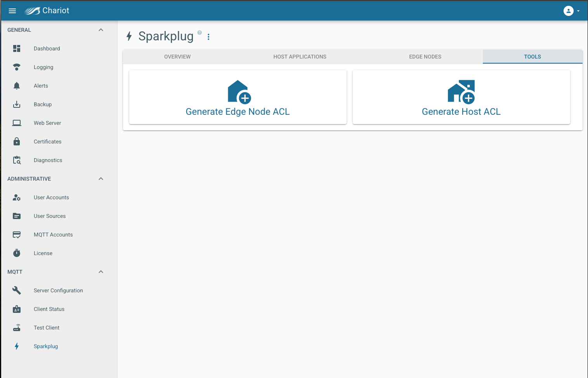Open the Alerts page
The width and height of the screenshot is (588, 378).
(x=41, y=86)
